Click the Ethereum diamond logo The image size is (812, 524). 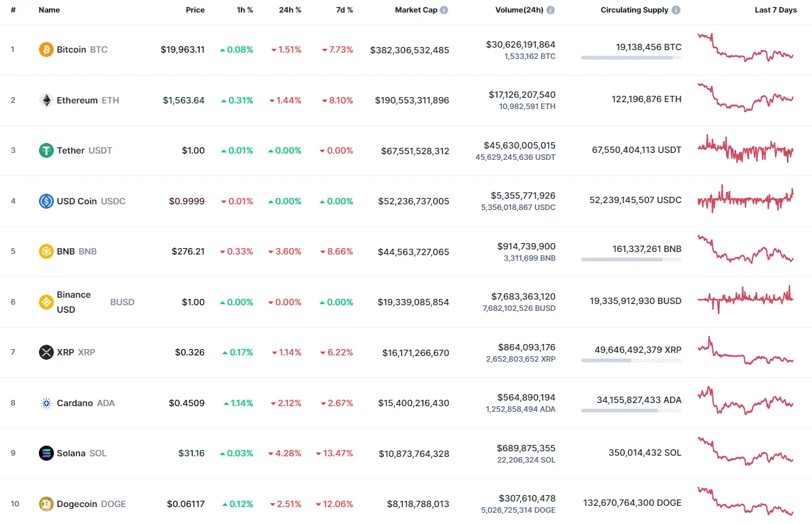coord(45,100)
